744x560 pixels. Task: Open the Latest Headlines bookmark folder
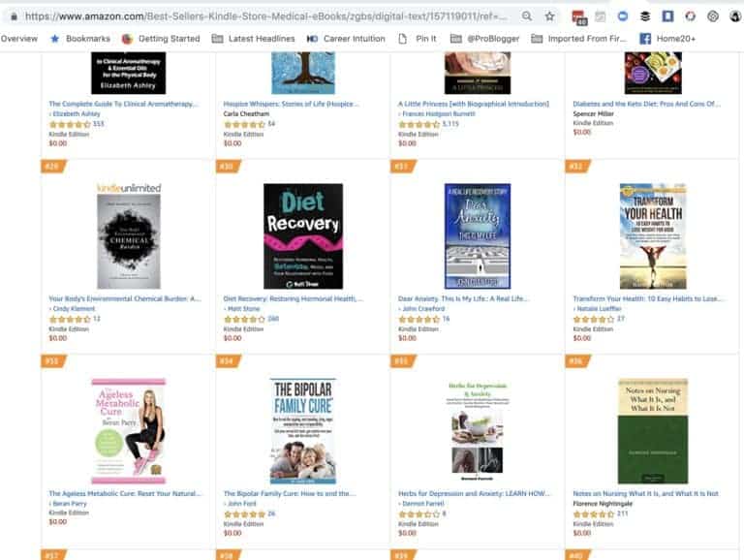[x=253, y=39]
